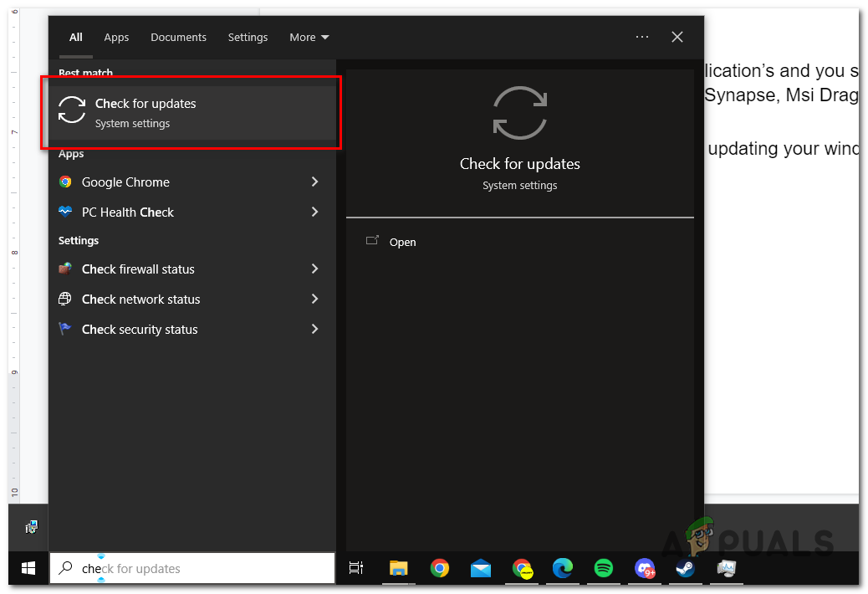Click the taskbar search input field

[x=201, y=568]
